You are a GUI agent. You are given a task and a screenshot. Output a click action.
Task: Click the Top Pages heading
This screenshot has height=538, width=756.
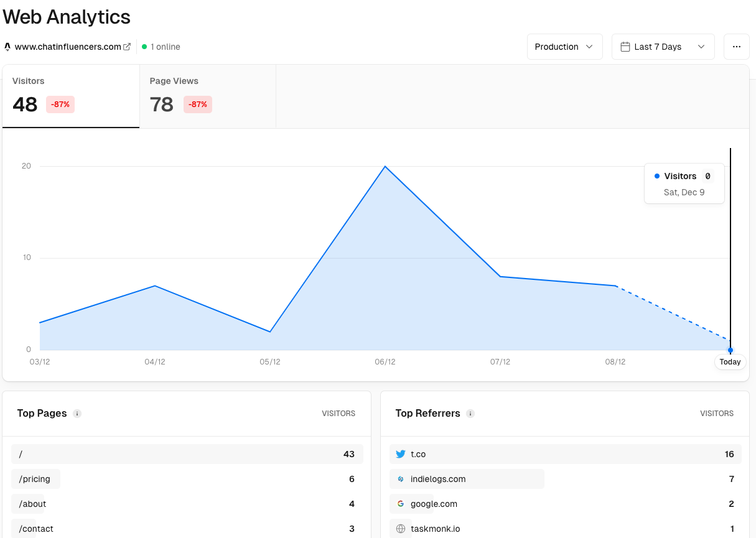pyautogui.click(x=42, y=414)
